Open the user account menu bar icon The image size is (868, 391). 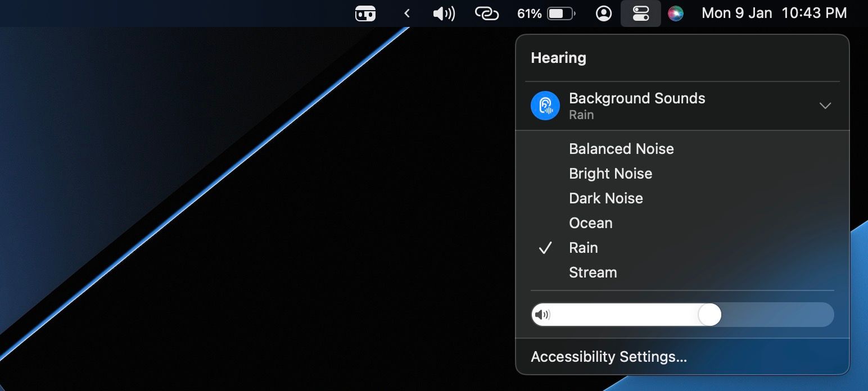[604, 13]
